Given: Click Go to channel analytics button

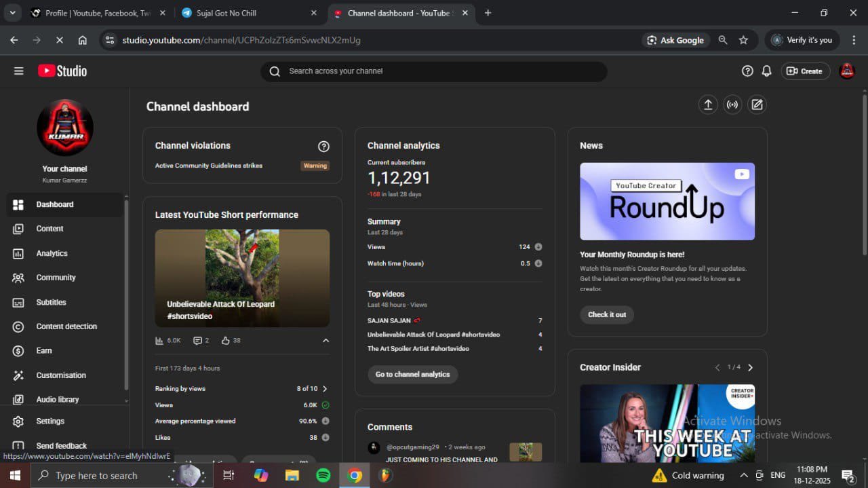Looking at the screenshot, I should coord(412,375).
